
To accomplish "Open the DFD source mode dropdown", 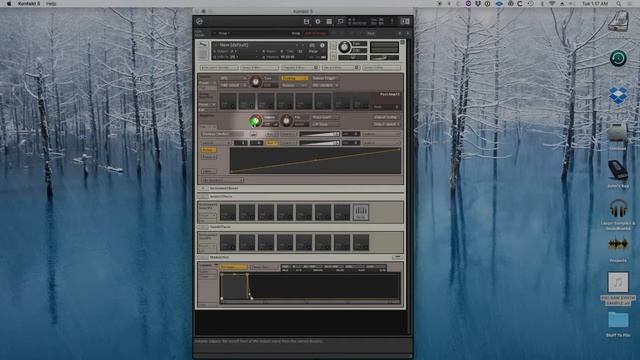I will pyautogui.click(x=233, y=78).
